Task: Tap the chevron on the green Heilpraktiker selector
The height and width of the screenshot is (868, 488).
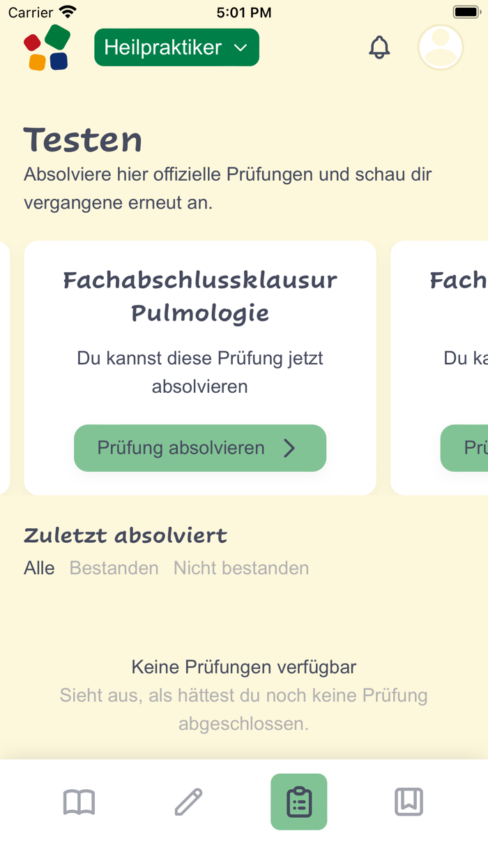Action: [241, 48]
